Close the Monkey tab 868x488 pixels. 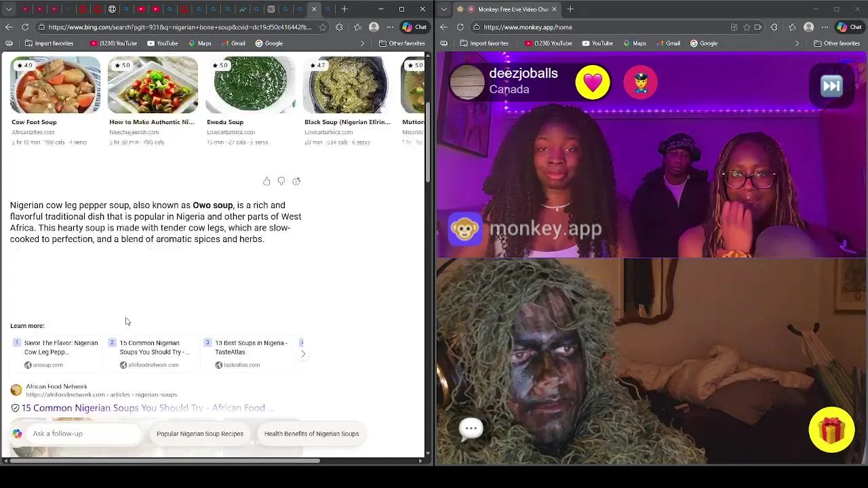(x=555, y=9)
